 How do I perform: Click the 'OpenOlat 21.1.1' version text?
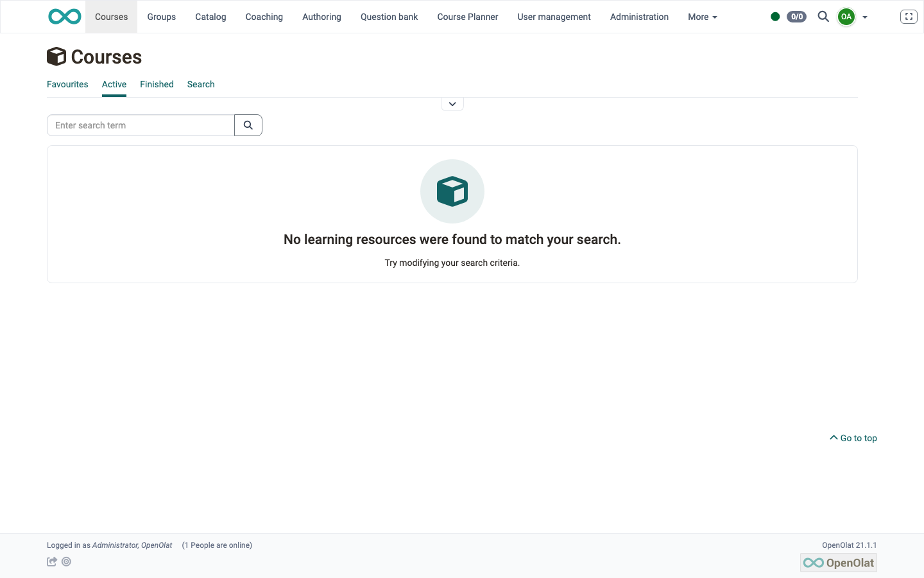click(x=850, y=545)
